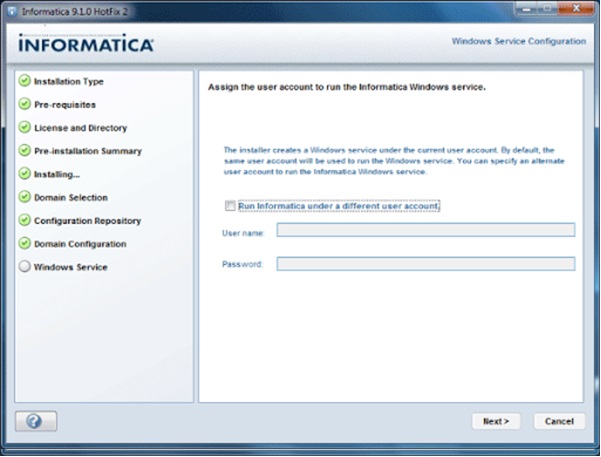Image resolution: width=601 pixels, height=457 pixels.
Task: Select the Domain Selection step label
Action: [x=71, y=197]
